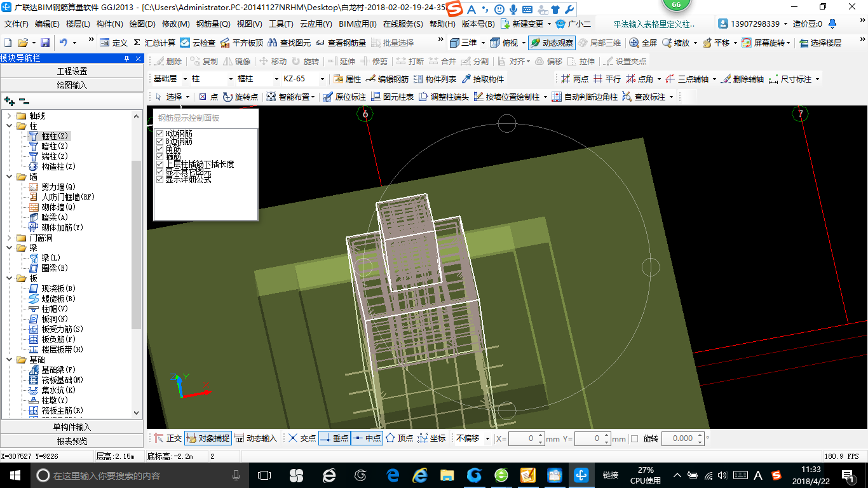Select 剪力墙(Q) tree item
Viewport: 868px width, 488px height.
tap(52, 187)
